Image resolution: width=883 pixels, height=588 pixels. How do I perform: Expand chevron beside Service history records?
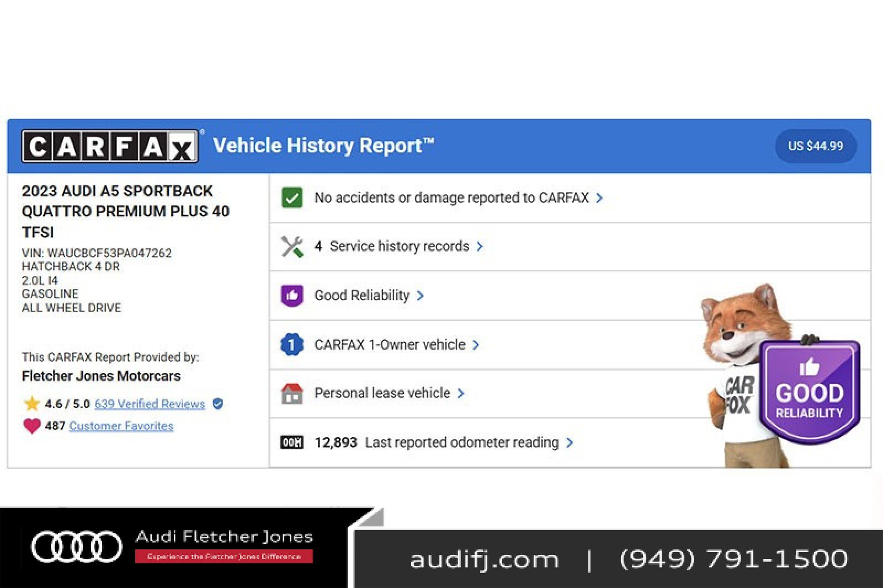[480, 247]
